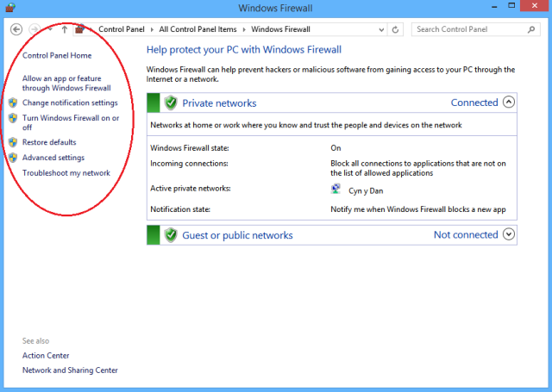Image resolution: width=552 pixels, height=392 pixels.
Task: Click the Active private networks label
Action: pyautogui.click(x=191, y=189)
